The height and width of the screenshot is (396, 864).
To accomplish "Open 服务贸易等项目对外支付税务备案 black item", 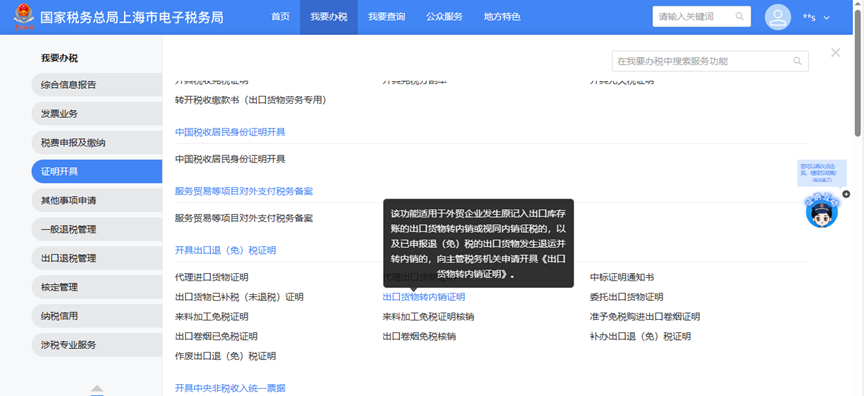I will click(244, 218).
